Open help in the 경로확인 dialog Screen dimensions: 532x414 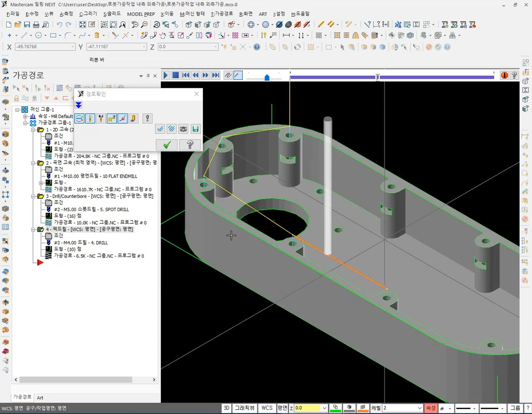pos(190,145)
